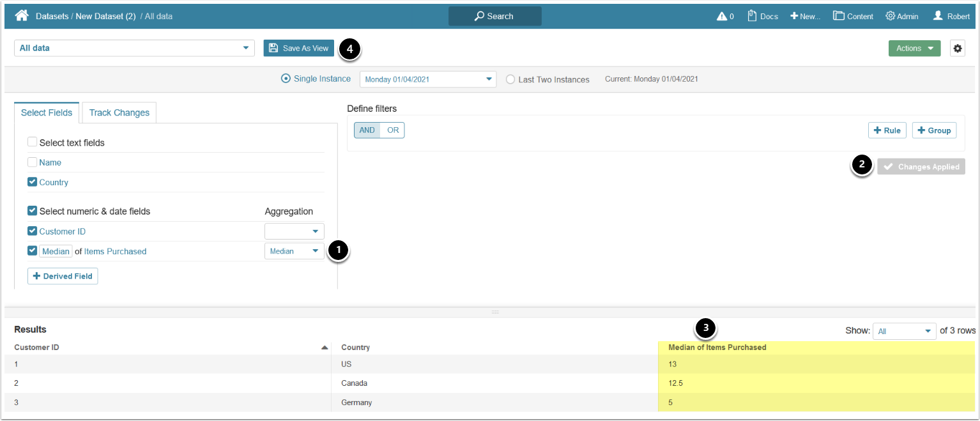Switch to the Track Changes tab
Image resolution: width=980 pixels, height=421 pixels.
119,112
